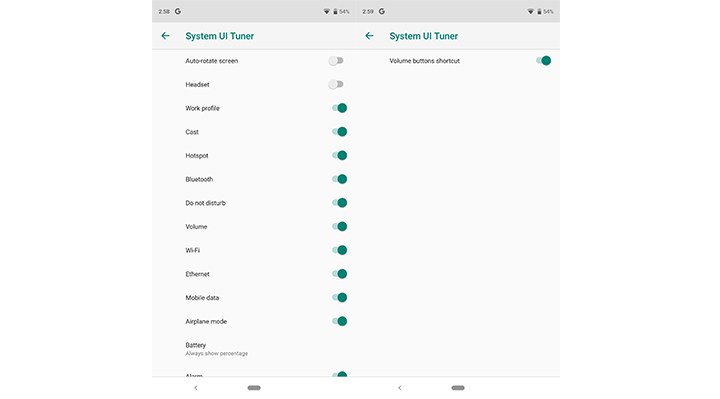
Task: Tap the Bluetooth label
Action: click(x=199, y=179)
